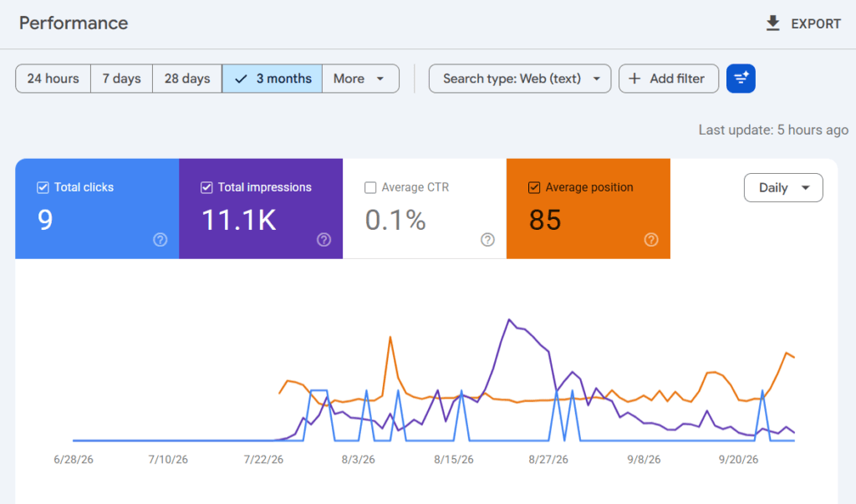Open help icon on Average position card
This screenshot has width=856, height=504.
[650, 240]
